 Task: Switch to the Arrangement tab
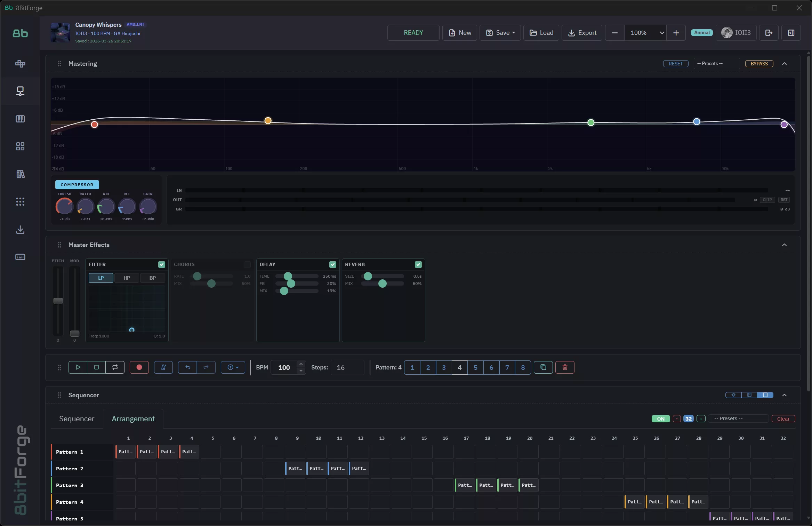pyautogui.click(x=133, y=419)
